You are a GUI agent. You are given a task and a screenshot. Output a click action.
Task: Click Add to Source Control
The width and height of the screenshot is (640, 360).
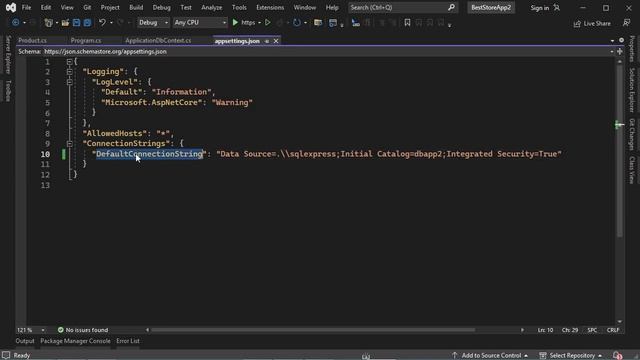point(491,356)
